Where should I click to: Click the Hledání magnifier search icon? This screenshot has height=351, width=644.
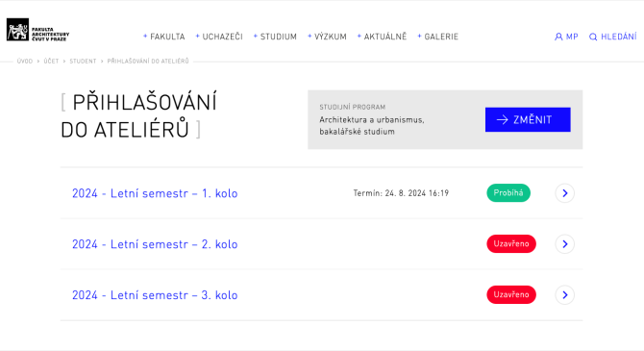pos(593,37)
